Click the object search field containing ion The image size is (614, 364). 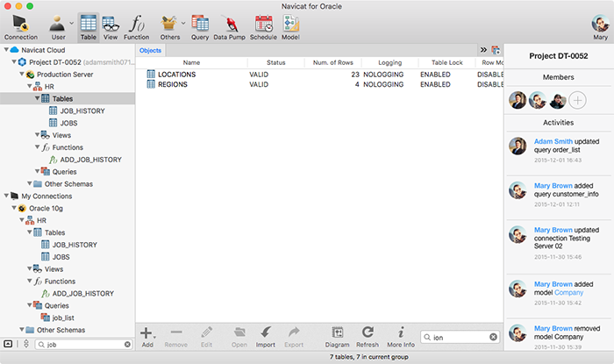coord(460,337)
